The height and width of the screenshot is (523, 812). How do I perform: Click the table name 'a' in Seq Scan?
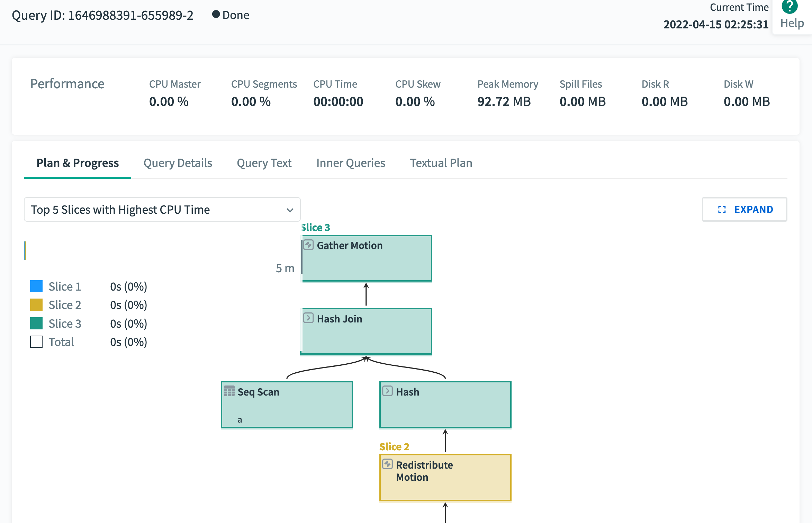240,420
